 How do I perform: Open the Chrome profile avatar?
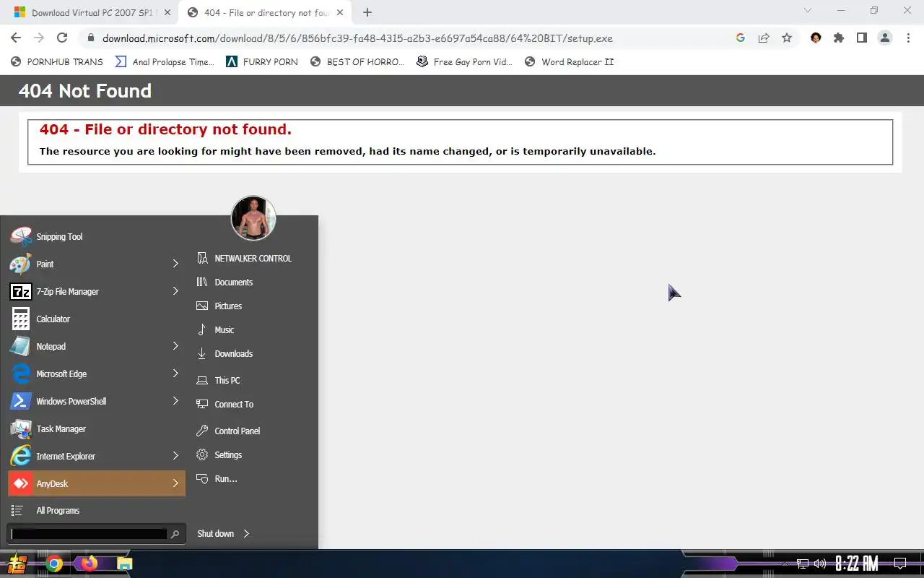[885, 38]
